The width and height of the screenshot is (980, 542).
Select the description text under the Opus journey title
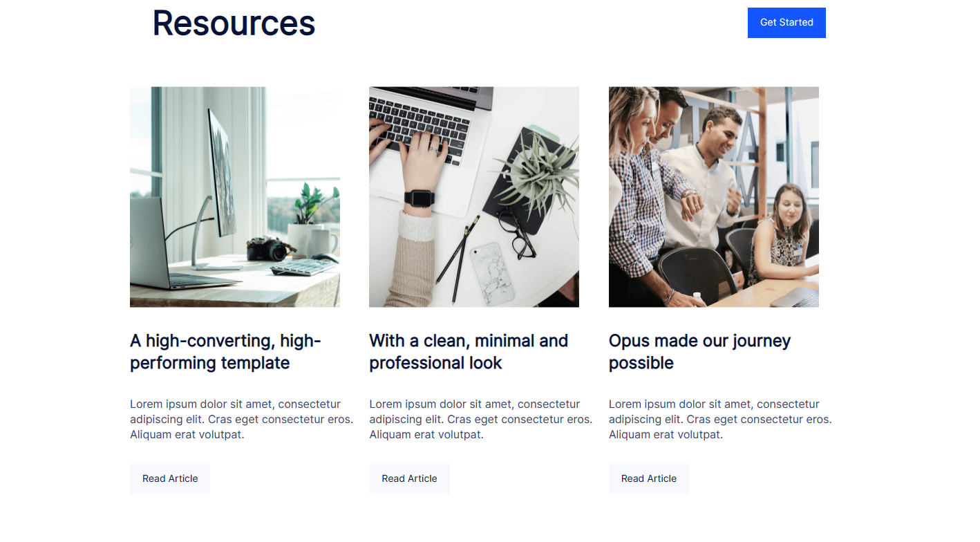(x=720, y=419)
